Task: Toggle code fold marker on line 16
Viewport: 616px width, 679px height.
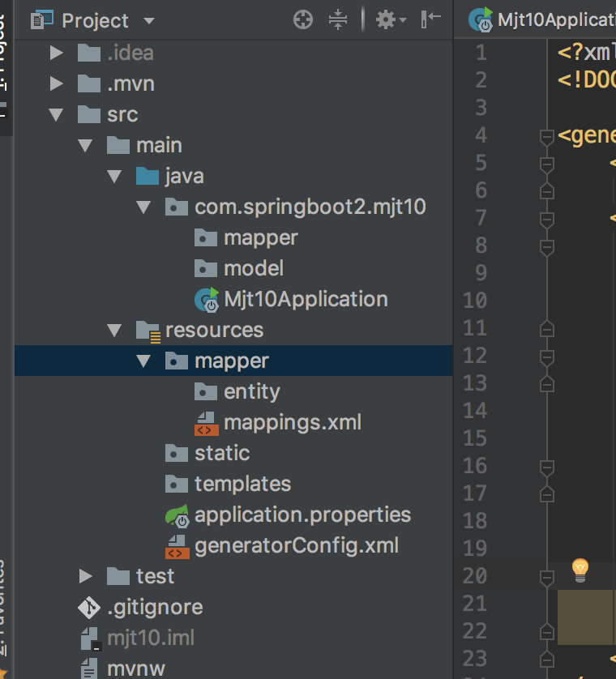Action: coord(547,467)
